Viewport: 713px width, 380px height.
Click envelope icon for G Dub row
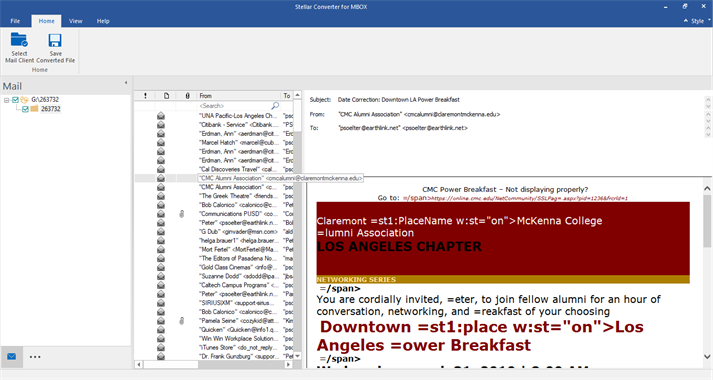161,232
